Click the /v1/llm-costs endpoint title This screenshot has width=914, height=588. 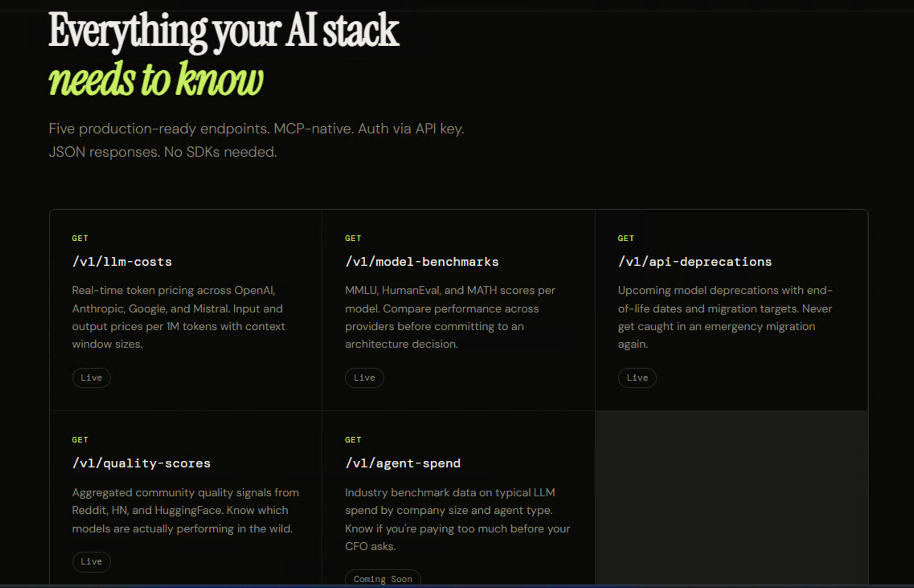122,262
